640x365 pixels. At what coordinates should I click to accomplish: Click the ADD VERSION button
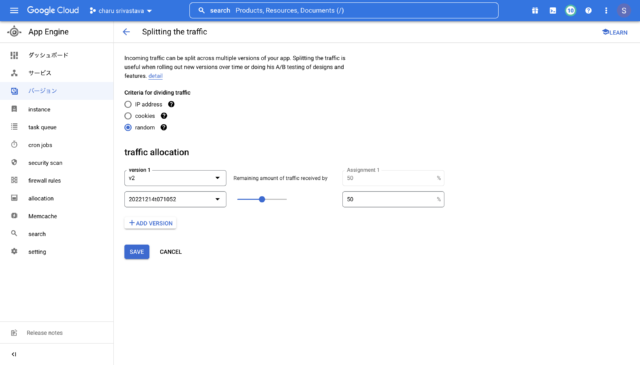(151, 223)
